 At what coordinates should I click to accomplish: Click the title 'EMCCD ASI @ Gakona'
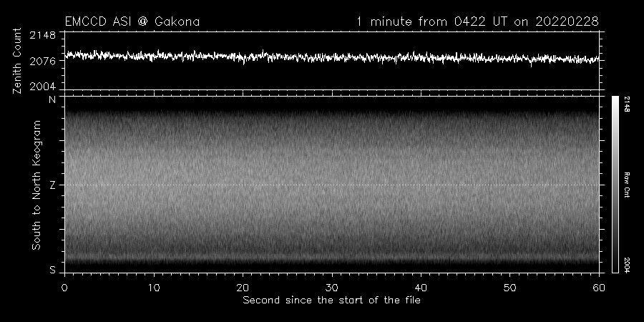[x=132, y=21]
